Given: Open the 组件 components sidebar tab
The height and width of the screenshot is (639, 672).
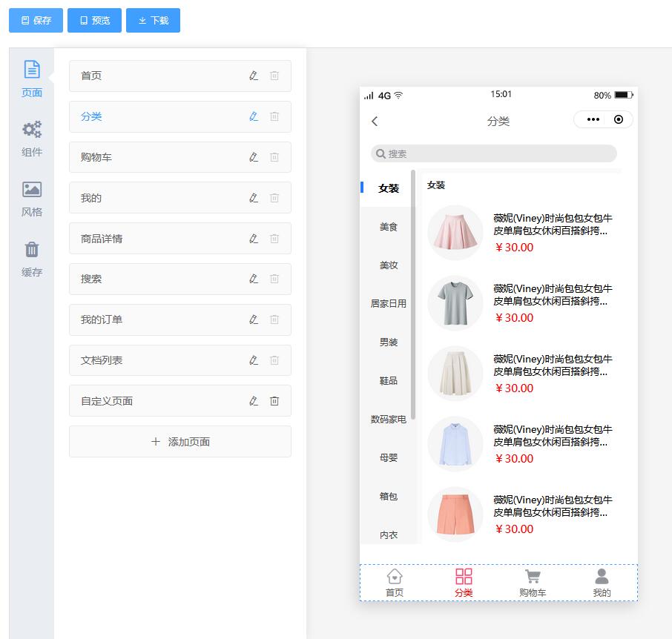Looking at the screenshot, I should point(32,139).
